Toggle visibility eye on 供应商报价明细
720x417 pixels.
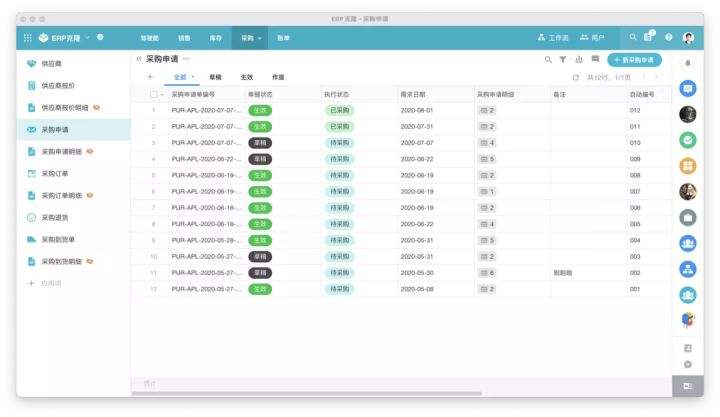96,107
